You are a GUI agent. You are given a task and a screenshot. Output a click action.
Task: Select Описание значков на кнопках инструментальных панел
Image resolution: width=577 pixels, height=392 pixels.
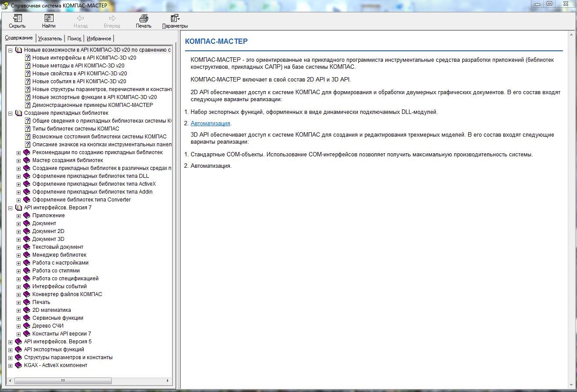tap(102, 145)
